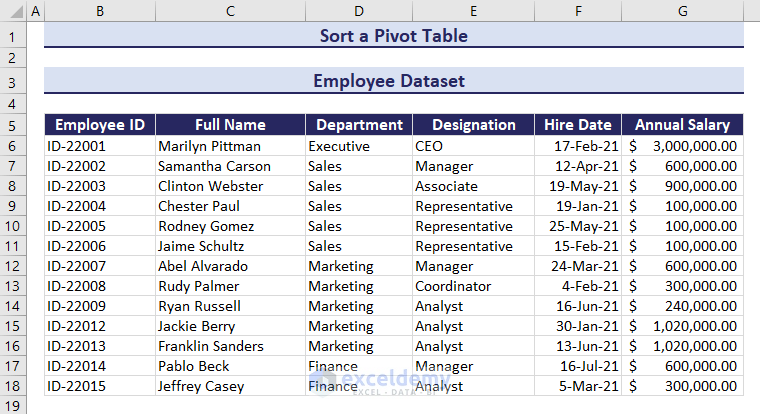Image resolution: width=760 pixels, height=414 pixels.
Task: Click the 'Employee Dataset' heading cell
Action: pyautogui.click(x=393, y=81)
